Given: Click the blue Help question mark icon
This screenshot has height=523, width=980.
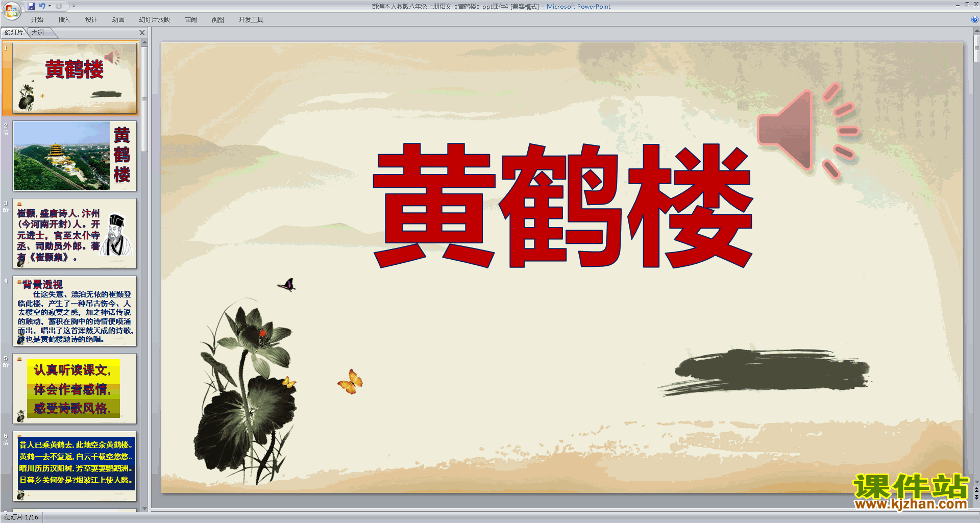Looking at the screenshot, I should click(x=975, y=20).
